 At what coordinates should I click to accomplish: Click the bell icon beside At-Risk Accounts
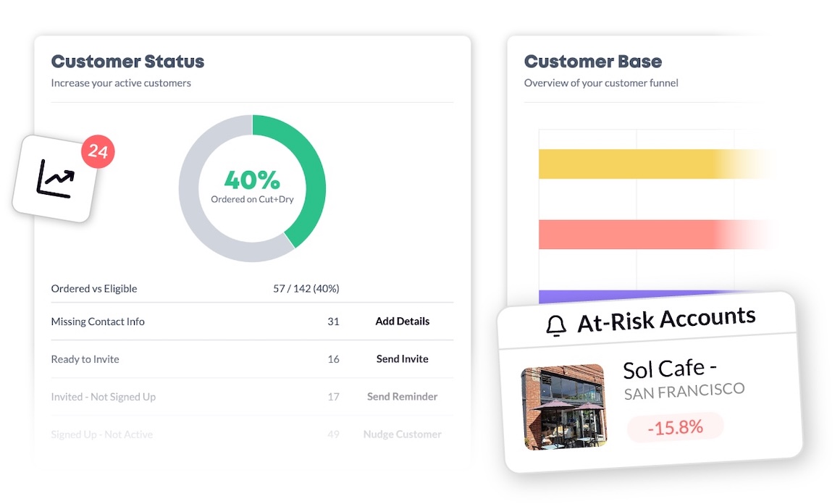pos(555,326)
